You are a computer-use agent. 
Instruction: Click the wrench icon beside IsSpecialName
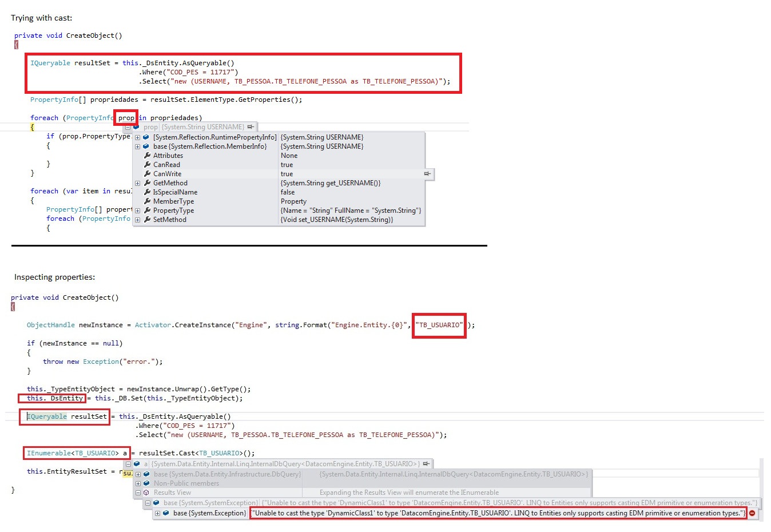point(147,192)
